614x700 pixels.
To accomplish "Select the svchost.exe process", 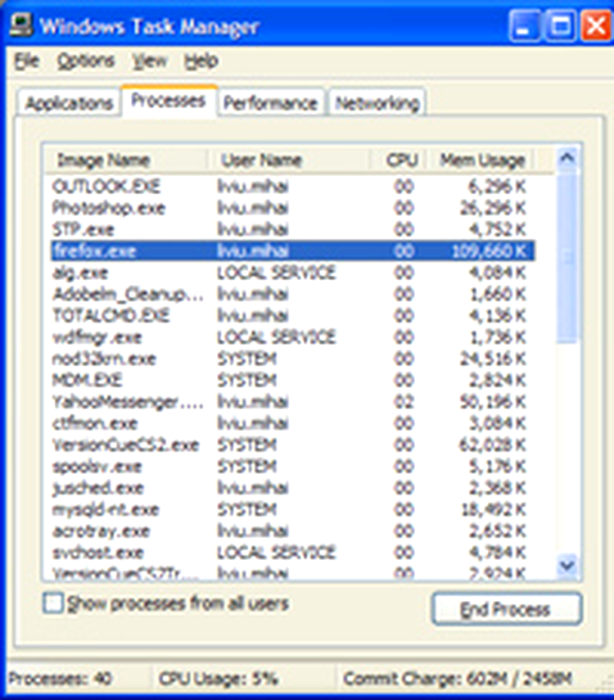I will pyautogui.click(x=292, y=553).
